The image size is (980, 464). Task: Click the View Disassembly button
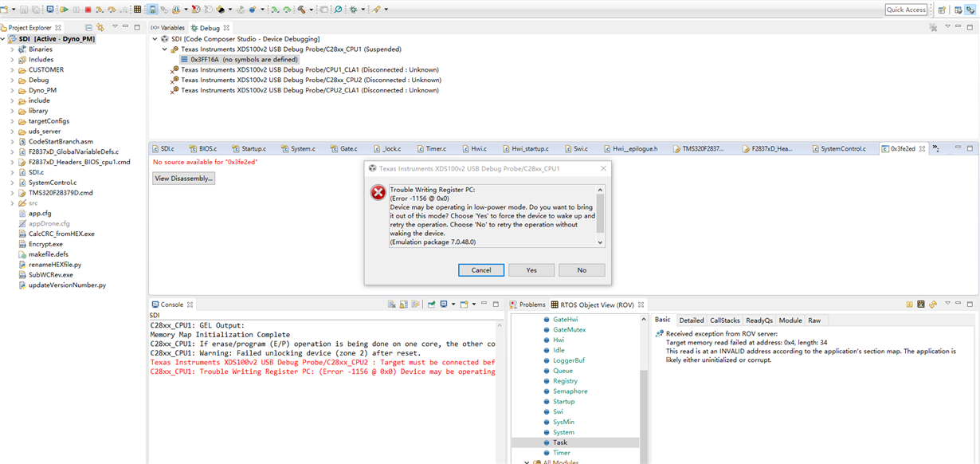(x=184, y=179)
